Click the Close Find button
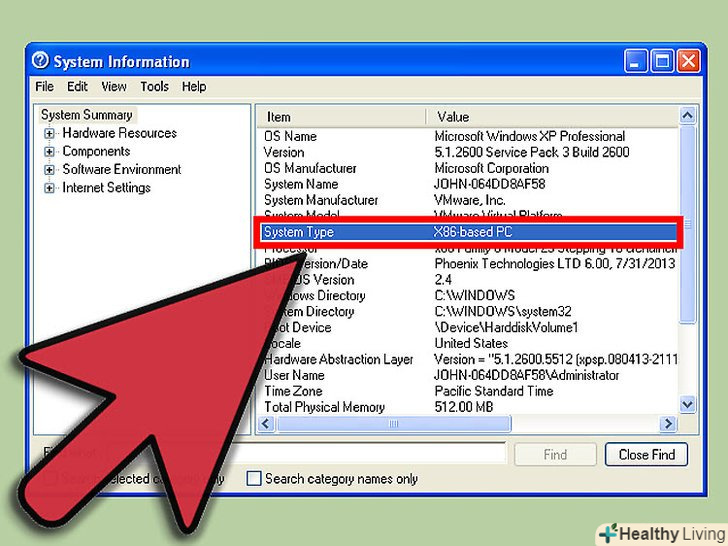Image resolution: width=728 pixels, height=546 pixels. coord(646,454)
